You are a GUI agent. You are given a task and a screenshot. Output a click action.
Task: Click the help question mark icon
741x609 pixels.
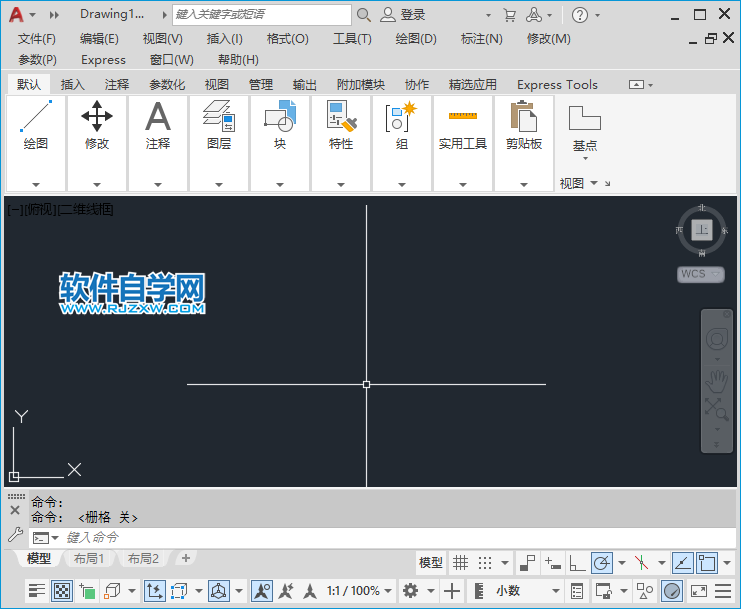point(580,15)
